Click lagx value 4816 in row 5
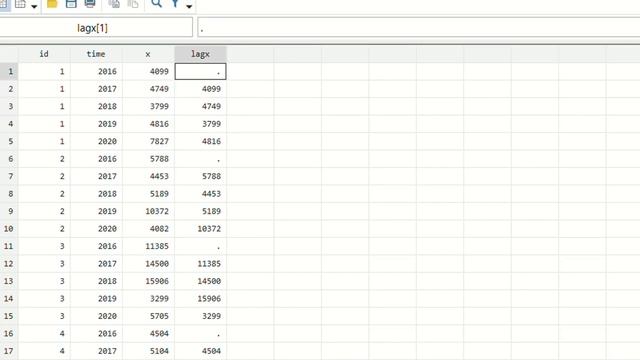Image resolution: width=640 pixels, height=360 pixels. click(x=200, y=141)
